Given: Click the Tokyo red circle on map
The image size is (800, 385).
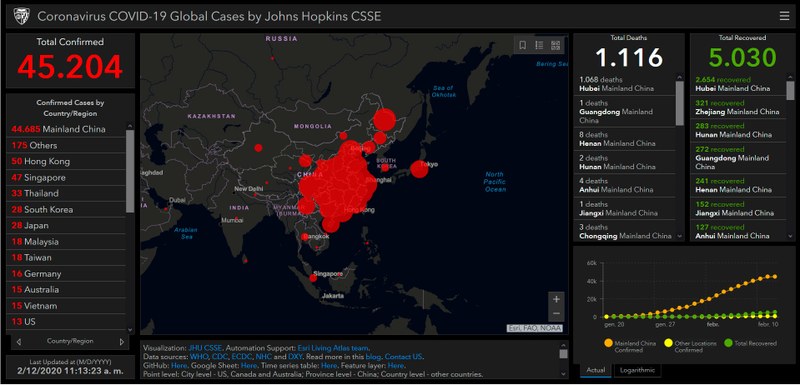Looking at the screenshot, I should (x=419, y=169).
